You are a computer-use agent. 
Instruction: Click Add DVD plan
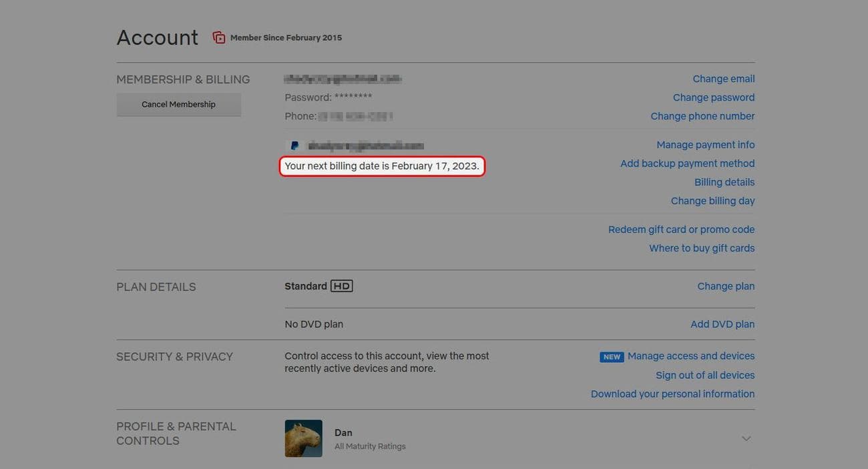click(x=722, y=324)
